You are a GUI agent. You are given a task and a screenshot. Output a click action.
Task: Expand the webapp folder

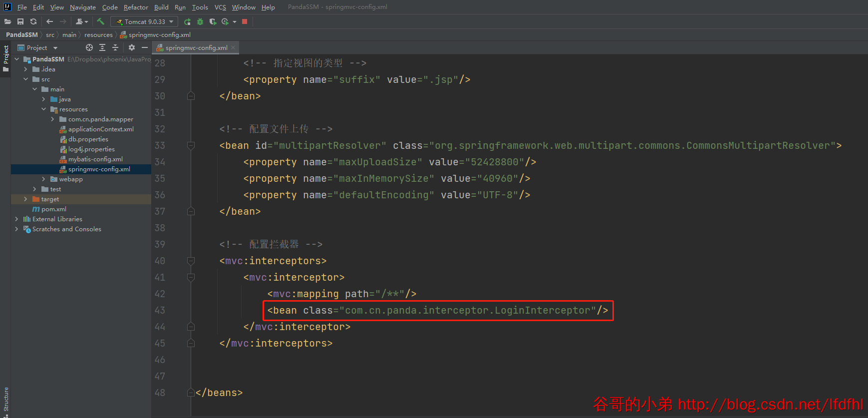click(43, 179)
